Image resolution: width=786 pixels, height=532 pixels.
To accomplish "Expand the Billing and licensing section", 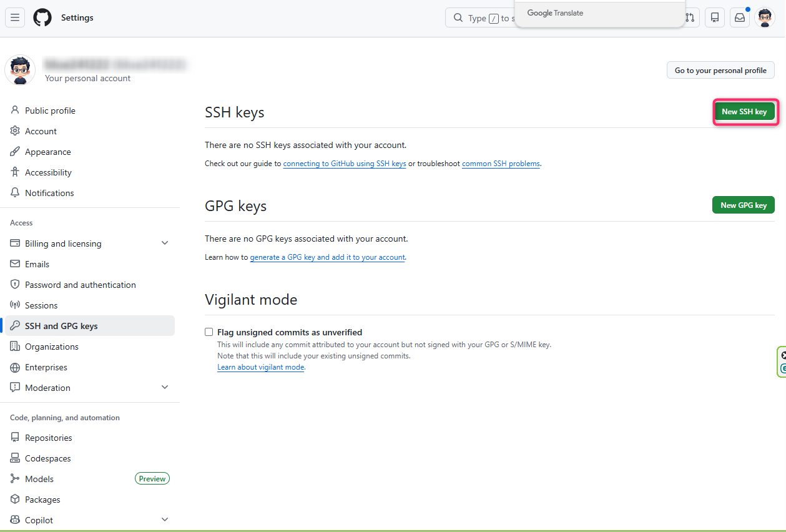I will (x=165, y=244).
